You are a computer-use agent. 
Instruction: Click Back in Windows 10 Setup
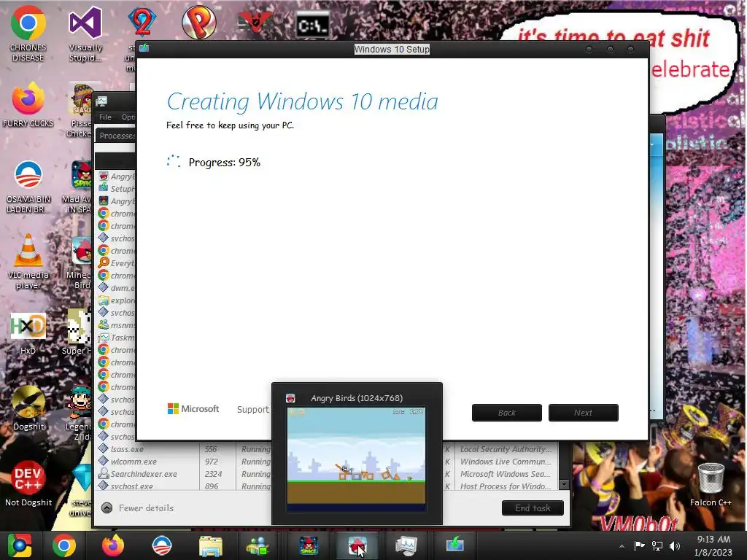pos(507,413)
